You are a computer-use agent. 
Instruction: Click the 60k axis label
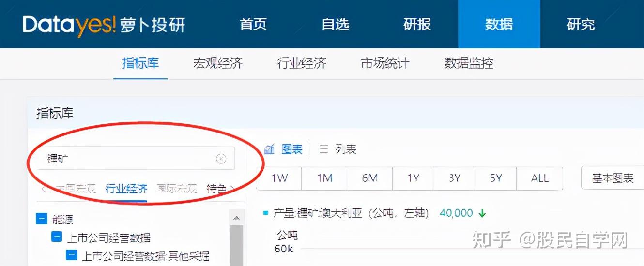[x=284, y=250]
